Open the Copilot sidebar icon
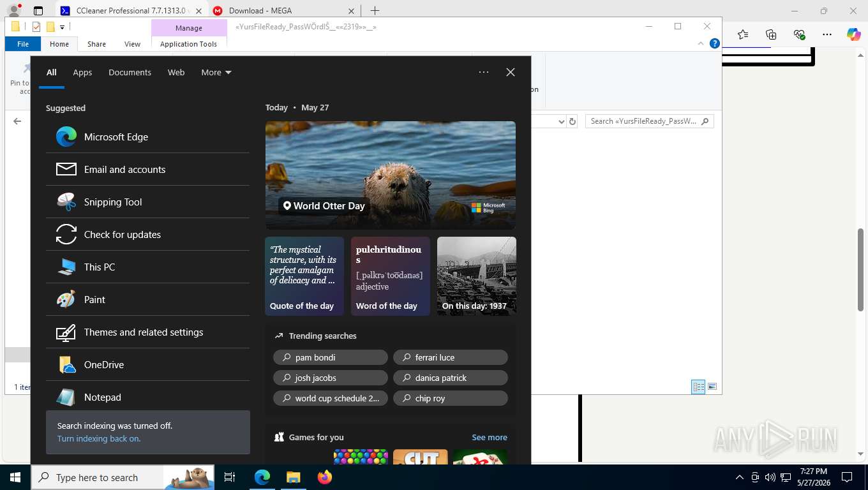 [854, 34]
